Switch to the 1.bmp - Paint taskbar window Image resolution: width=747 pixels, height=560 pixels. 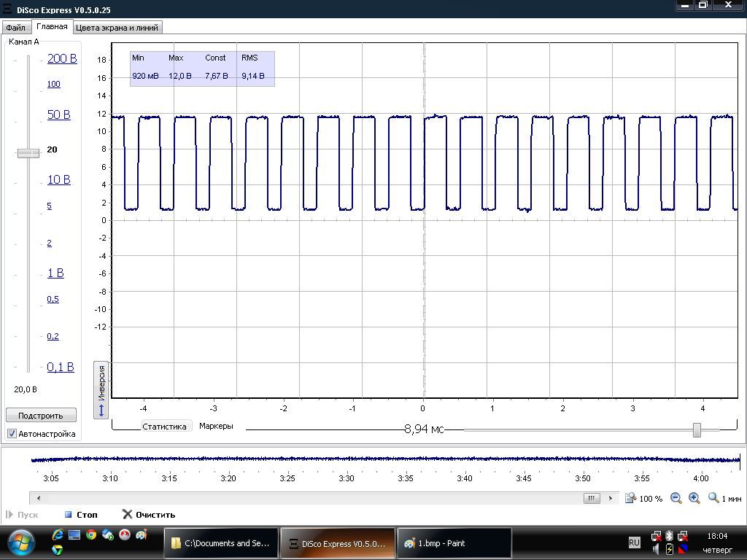click(454, 542)
